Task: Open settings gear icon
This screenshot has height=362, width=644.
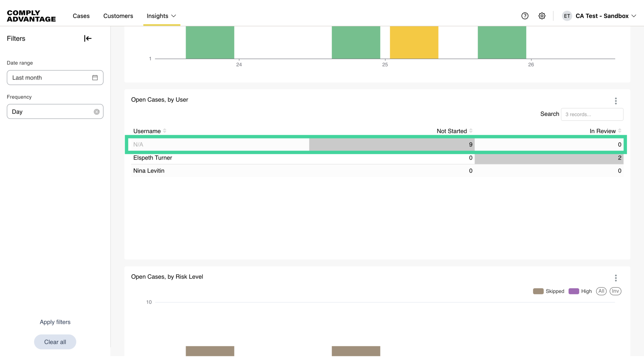Action: click(x=542, y=16)
